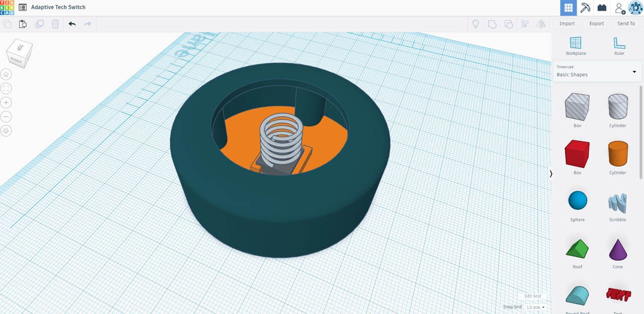Screen dimensions: 644x314
Task: Change the Snap Grid value dropdown
Action: [534, 307]
